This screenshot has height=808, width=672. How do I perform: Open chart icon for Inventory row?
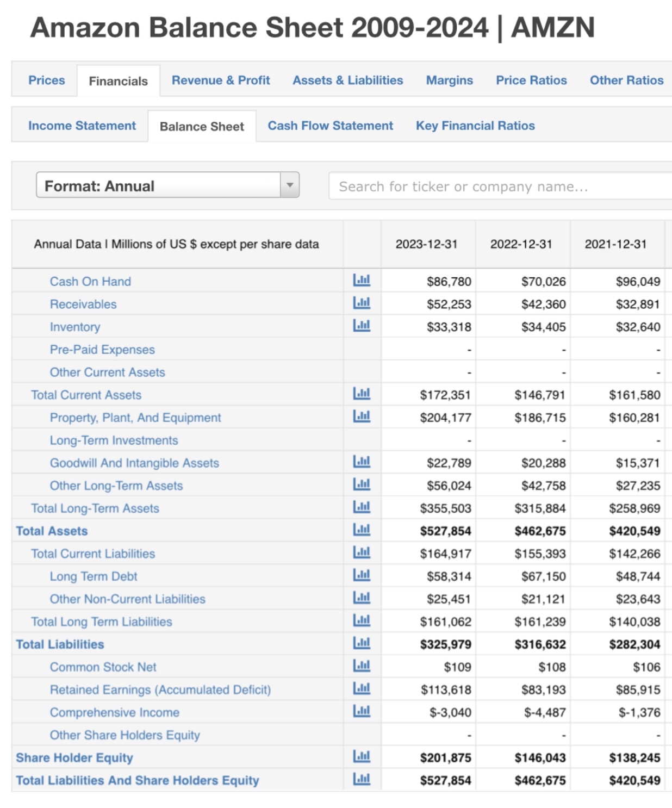click(362, 326)
